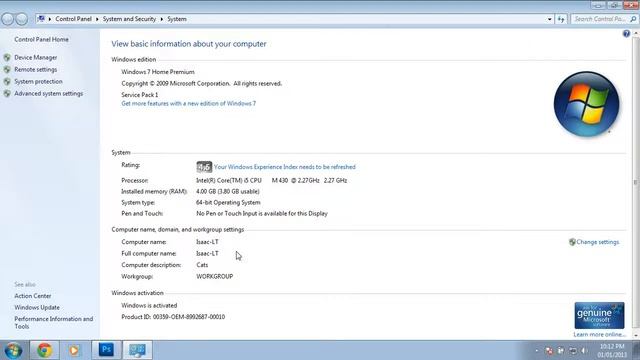The height and width of the screenshot is (360, 640).
Task: Open Performance Information and Tools
Action: coord(53,322)
